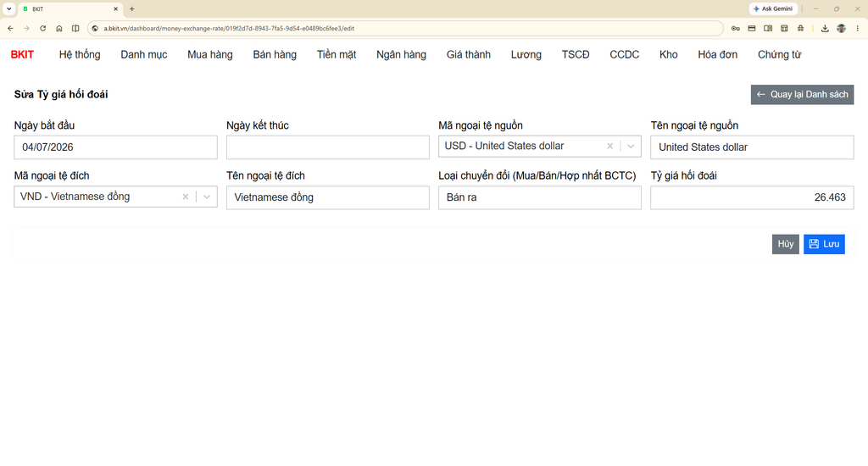The height and width of the screenshot is (466, 868).
Task: Focus the Tỷ giá hối đoái value field
Action: click(752, 197)
